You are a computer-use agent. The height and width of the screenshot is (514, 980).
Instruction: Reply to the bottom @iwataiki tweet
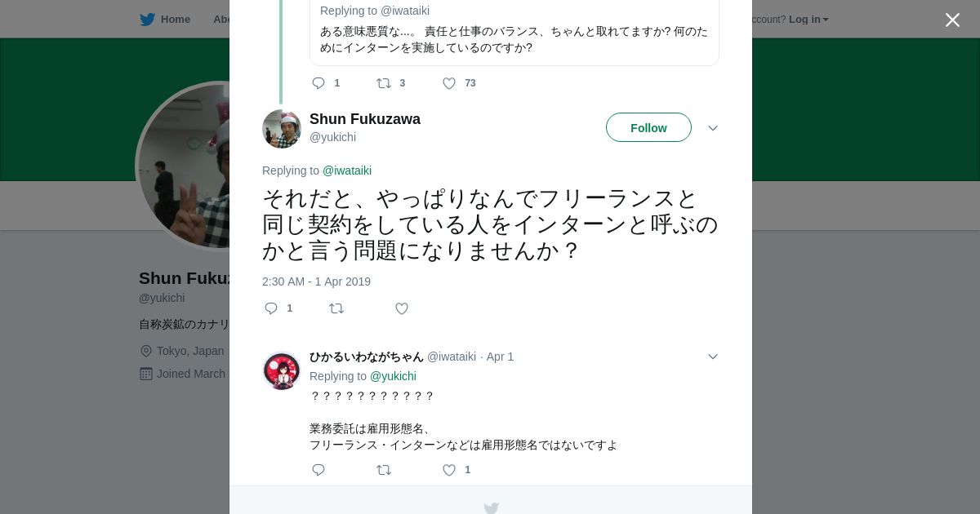tap(318, 470)
